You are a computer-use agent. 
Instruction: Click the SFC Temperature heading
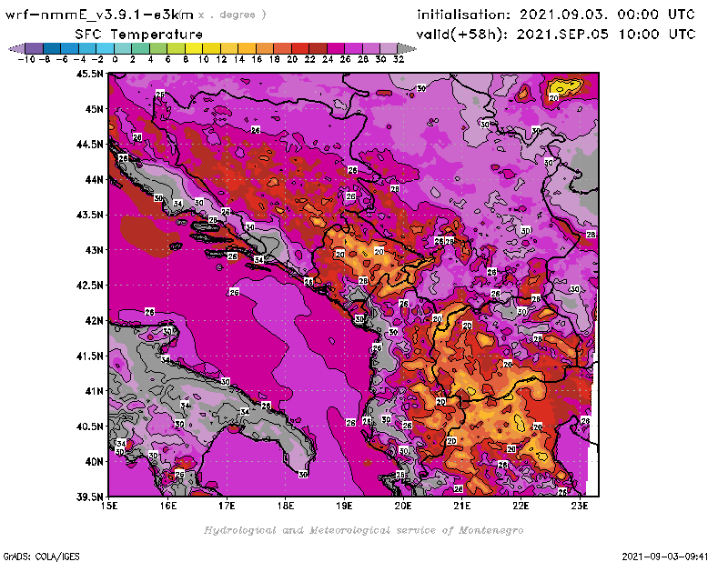[139, 35]
